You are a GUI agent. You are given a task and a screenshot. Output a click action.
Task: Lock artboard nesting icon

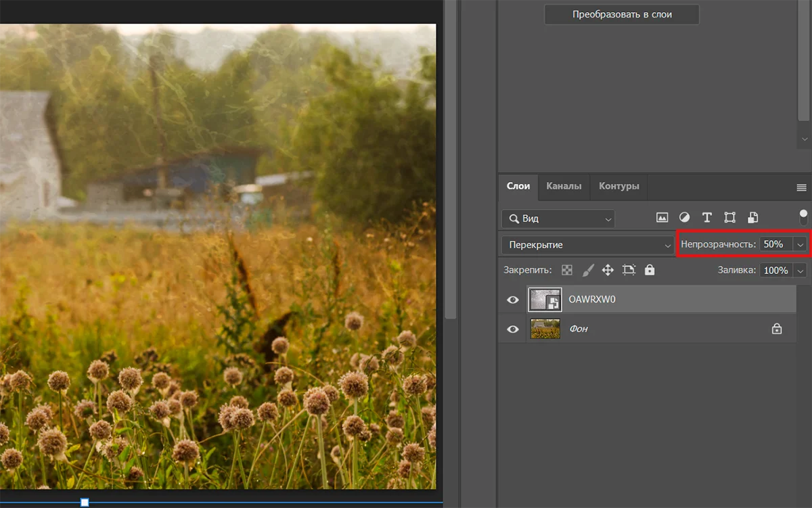pyautogui.click(x=629, y=270)
